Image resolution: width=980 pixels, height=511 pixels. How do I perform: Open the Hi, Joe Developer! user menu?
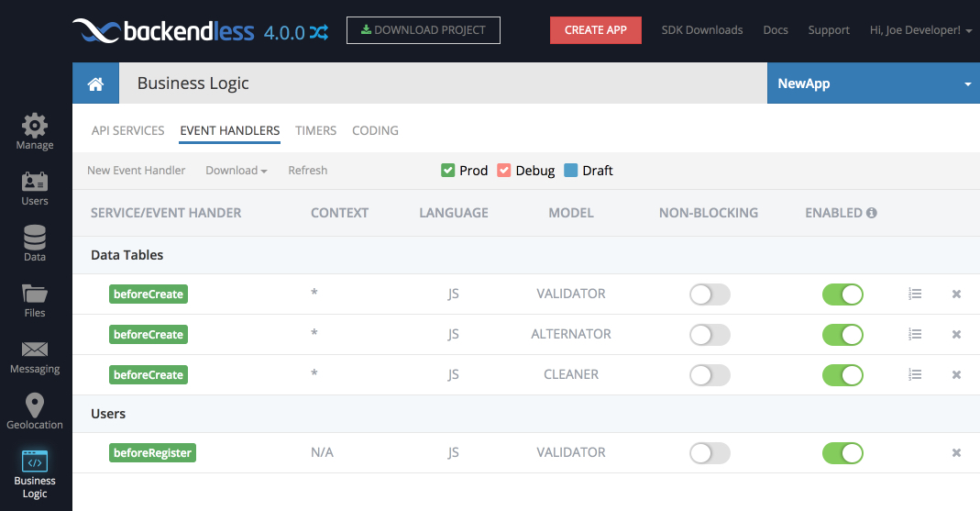920,30
